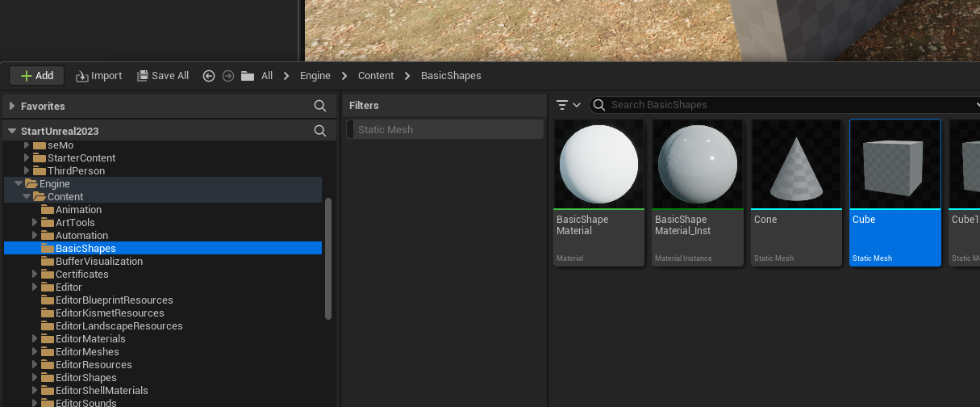Toggle the Static Mesh filter

[445, 129]
